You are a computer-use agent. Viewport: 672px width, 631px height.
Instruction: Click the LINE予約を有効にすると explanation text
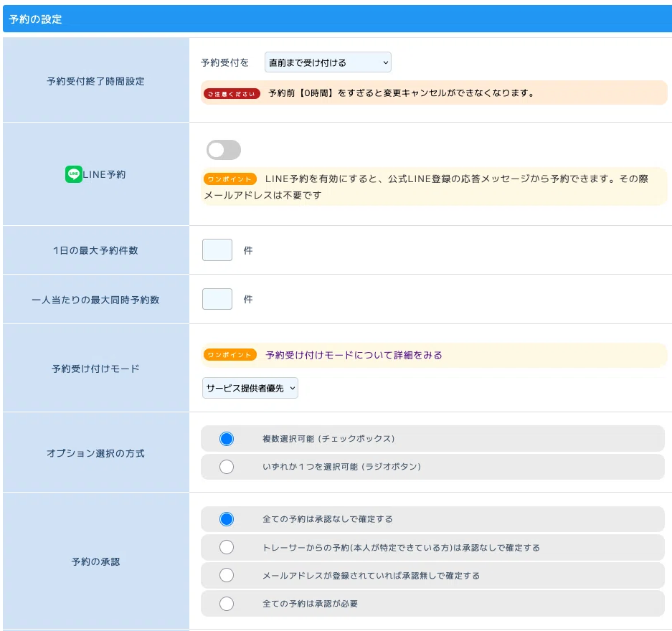click(x=426, y=186)
